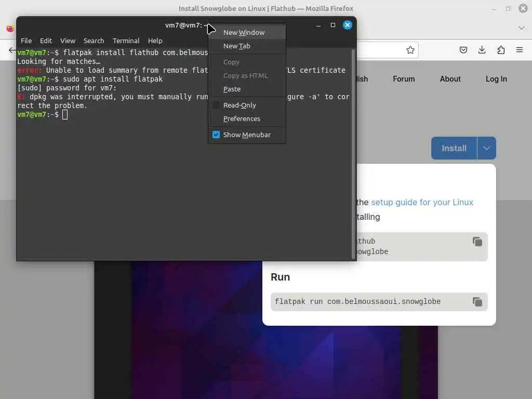Click the Snowglobe screenshot thumbnail

pos(266,330)
